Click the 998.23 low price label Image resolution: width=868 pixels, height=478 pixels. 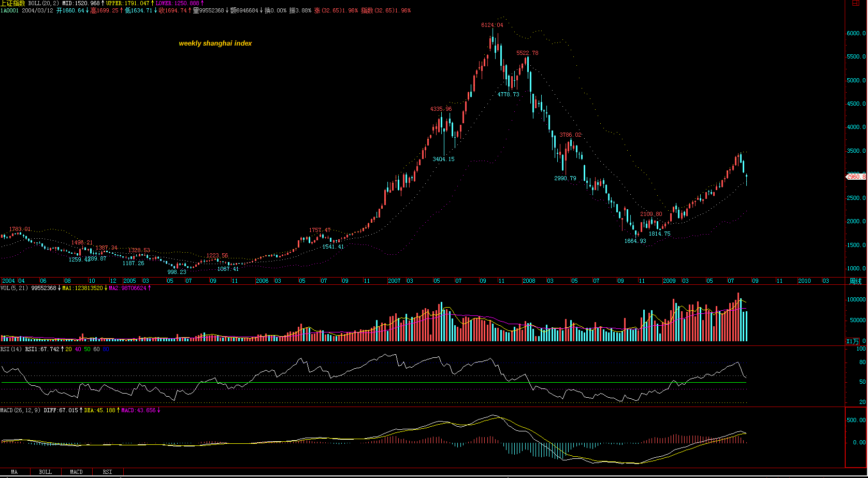click(177, 272)
